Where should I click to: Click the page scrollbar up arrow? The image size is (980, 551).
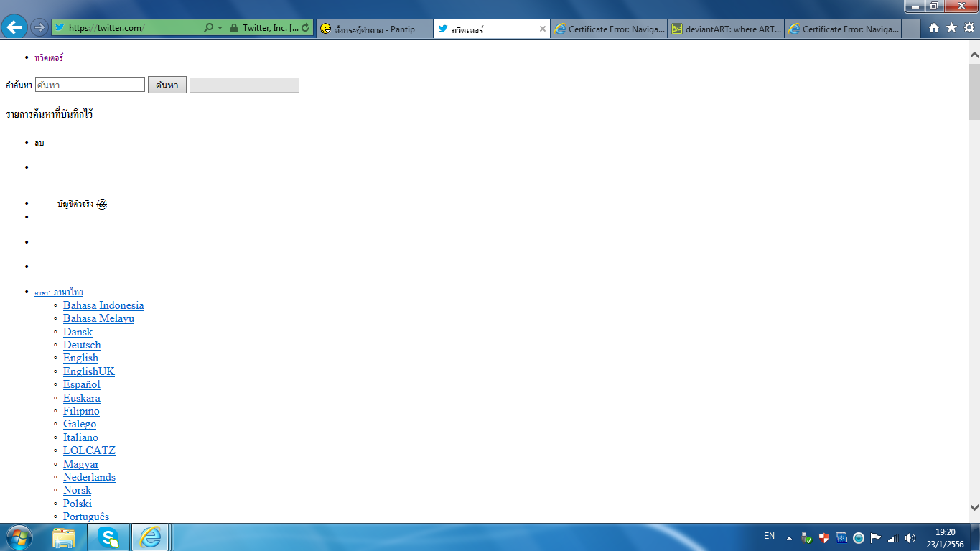pyautogui.click(x=974, y=54)
